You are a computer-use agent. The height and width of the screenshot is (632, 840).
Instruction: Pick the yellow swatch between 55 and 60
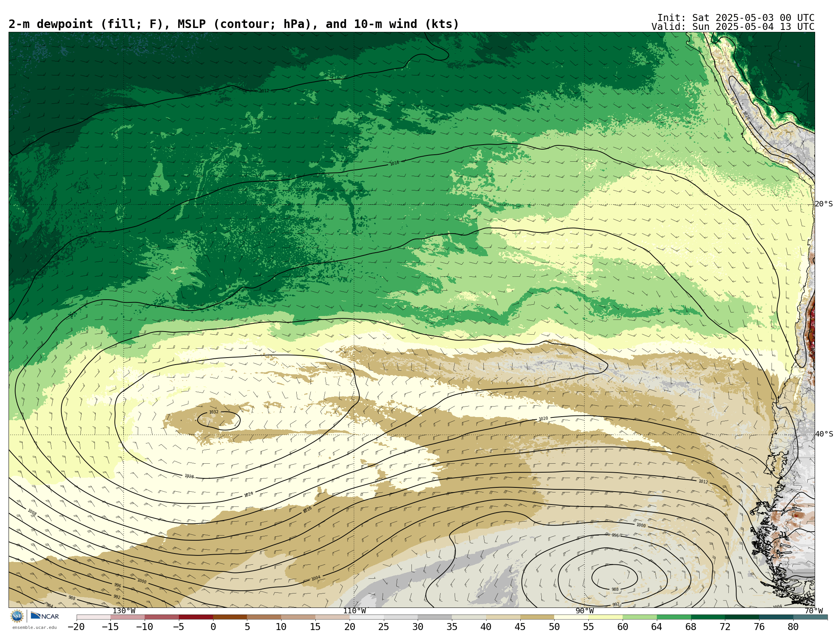605,617
